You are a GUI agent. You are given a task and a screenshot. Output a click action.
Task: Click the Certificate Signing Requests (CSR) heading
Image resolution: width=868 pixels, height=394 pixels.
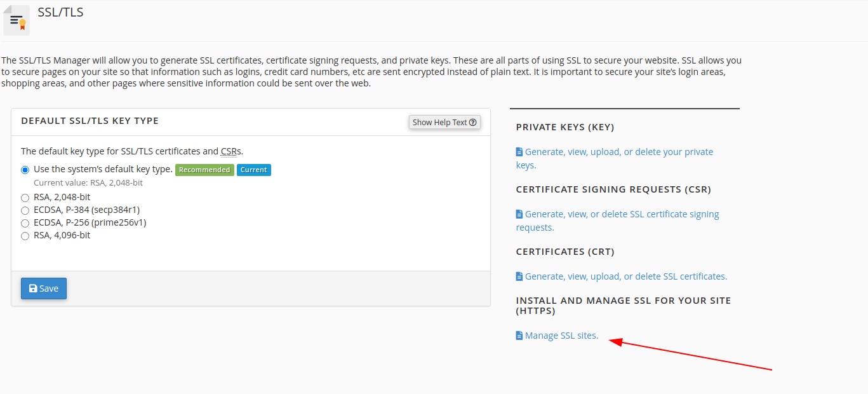click(613, 189)
